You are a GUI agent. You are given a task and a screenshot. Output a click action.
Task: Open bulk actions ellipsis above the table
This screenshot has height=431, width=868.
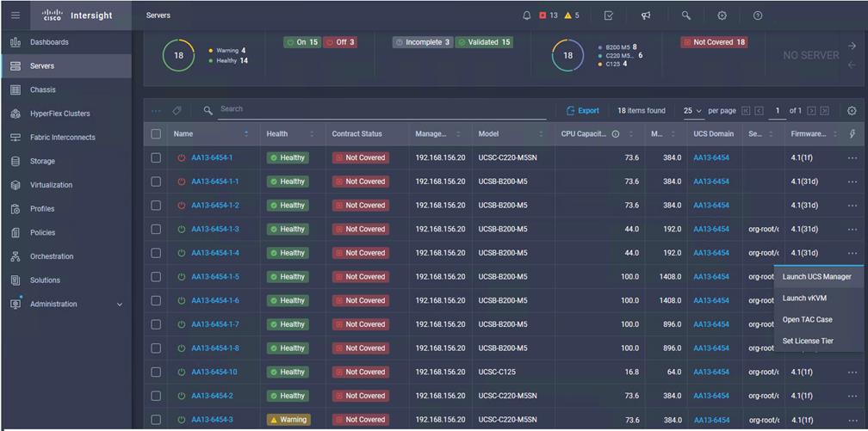156,111
